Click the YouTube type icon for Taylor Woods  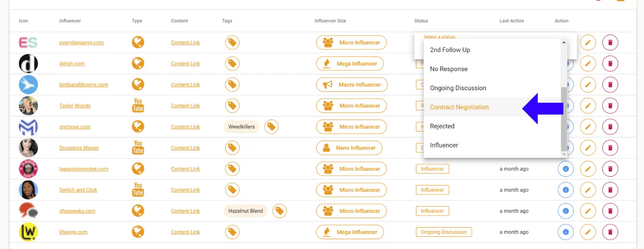138,105
